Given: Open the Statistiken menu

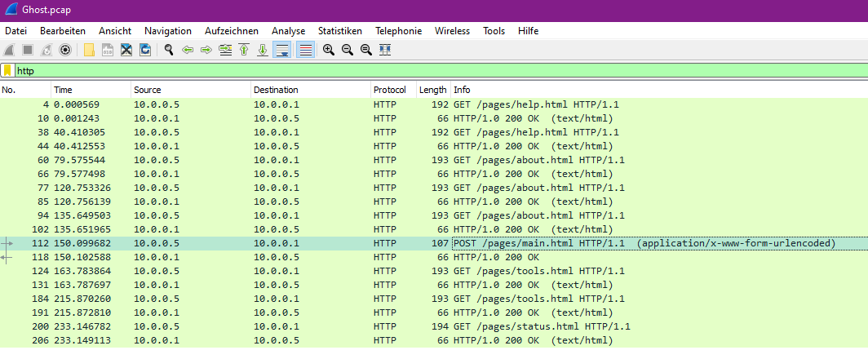Looking at the screenshot, I should tap(340, 31).
